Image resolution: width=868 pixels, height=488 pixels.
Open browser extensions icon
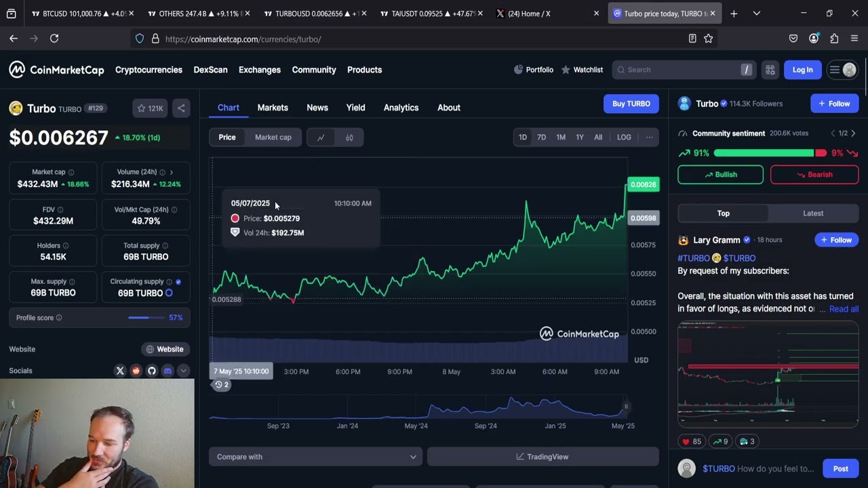834,39
